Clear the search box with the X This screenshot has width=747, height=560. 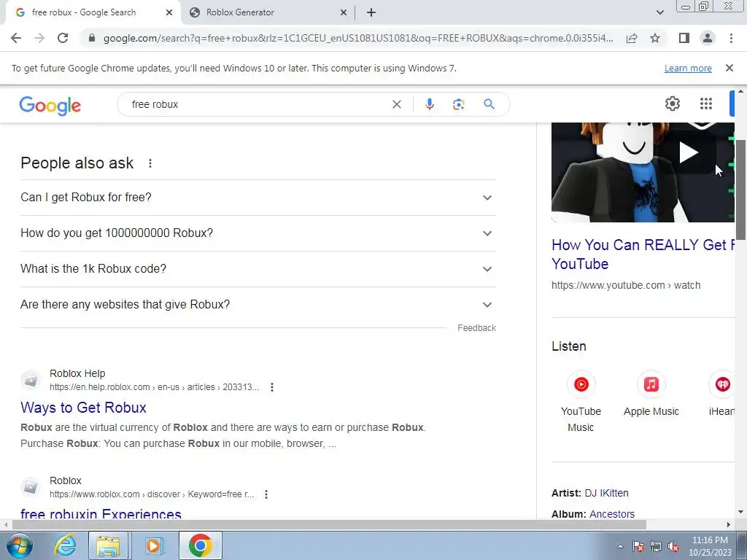[x=396, y=104]
